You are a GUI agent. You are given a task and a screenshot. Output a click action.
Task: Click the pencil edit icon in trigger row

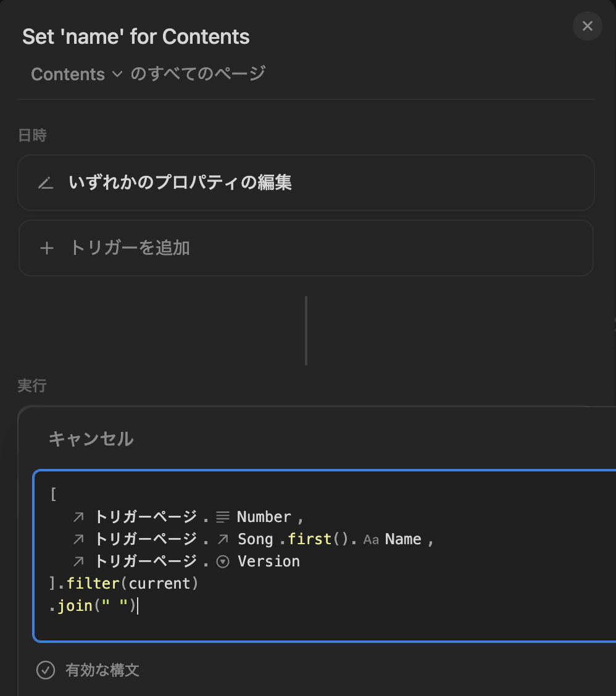(x=46, y=183)
